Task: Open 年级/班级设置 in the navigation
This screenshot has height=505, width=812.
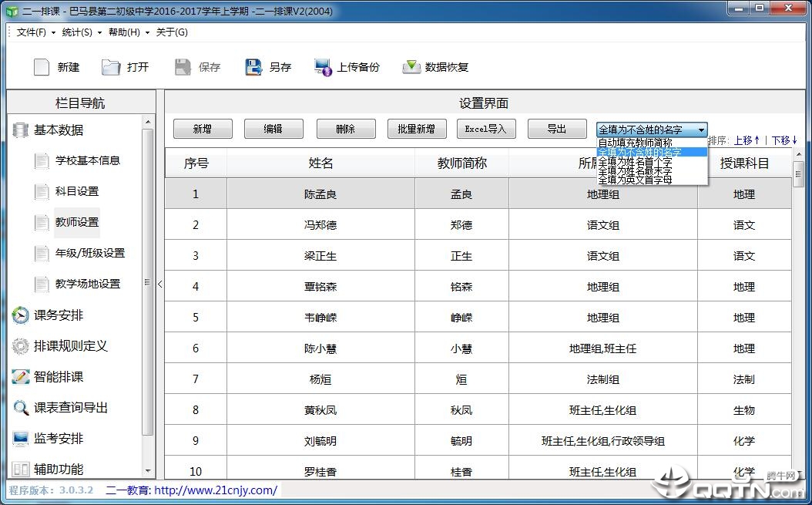Action: pyautogui.click(x=90, y=253)
